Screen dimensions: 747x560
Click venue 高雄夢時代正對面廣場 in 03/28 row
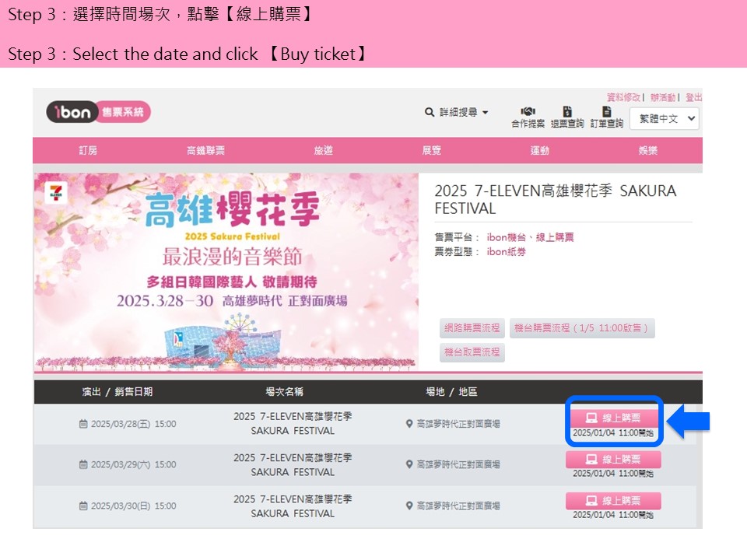click(458, 423)
